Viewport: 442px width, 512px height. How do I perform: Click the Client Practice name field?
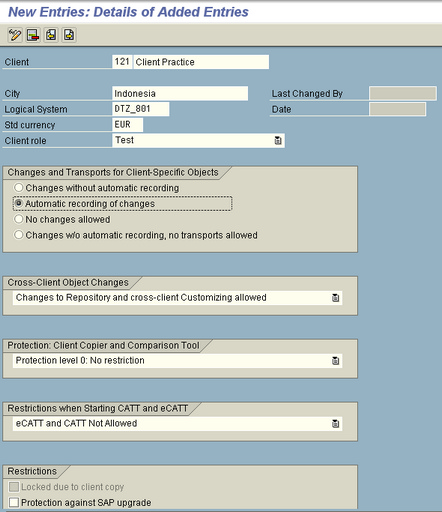(201, 62)
